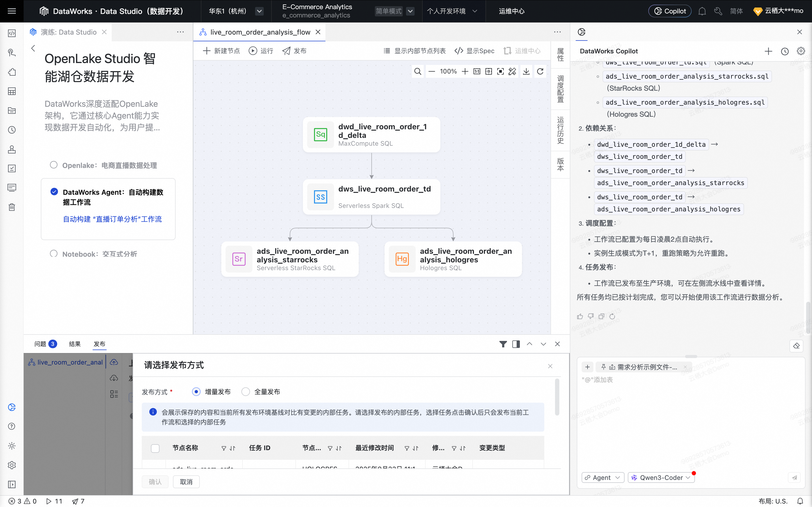Open the notification bell in header

pos(702,11)
